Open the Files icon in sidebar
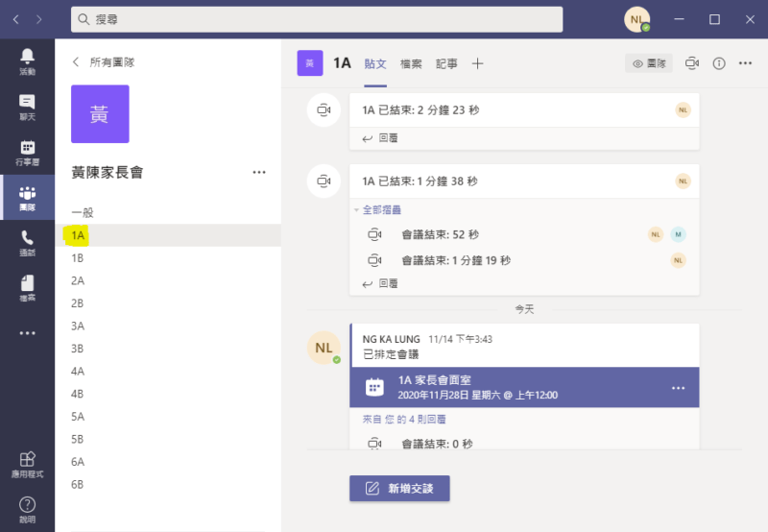 [x=27, y=288]
